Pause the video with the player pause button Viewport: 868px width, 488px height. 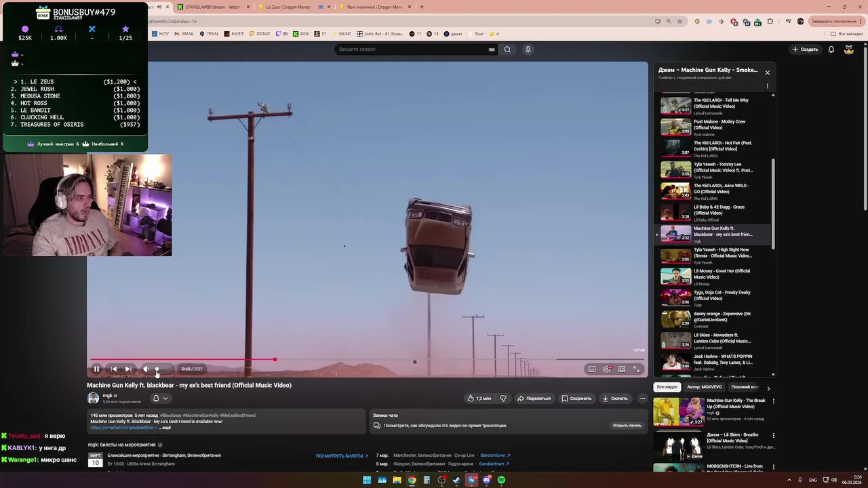(x=96, y=369)
